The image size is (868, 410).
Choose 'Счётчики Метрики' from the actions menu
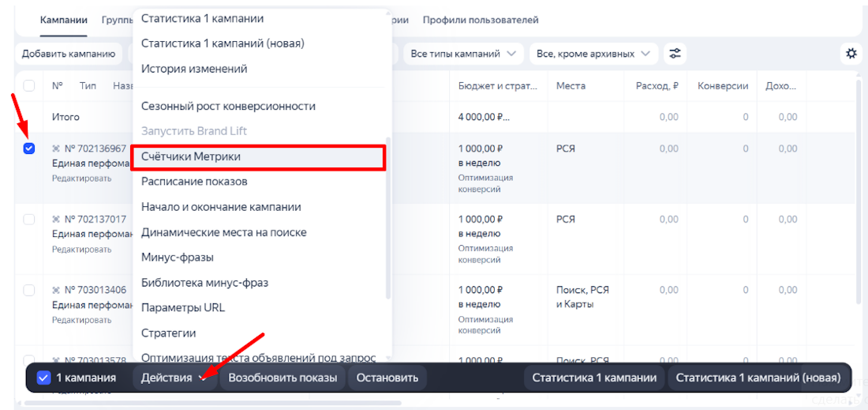tap(258, 156)
